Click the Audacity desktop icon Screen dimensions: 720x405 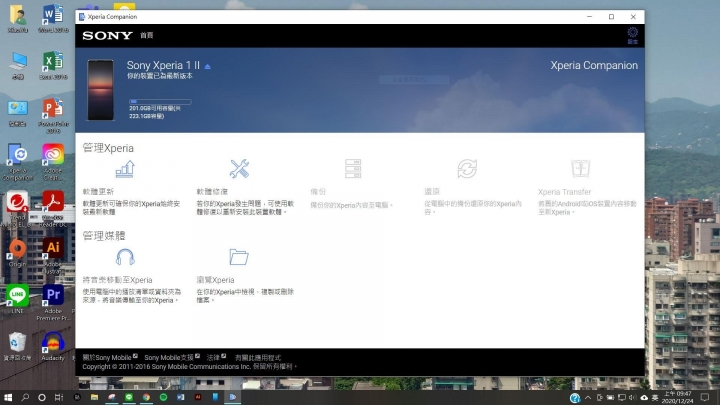click(53, 346)
